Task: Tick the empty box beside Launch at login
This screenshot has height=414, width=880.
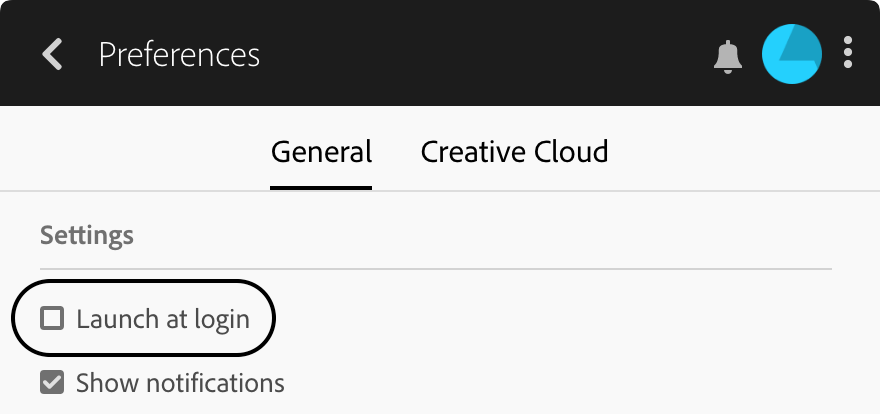Action: (x=51, y=319)
